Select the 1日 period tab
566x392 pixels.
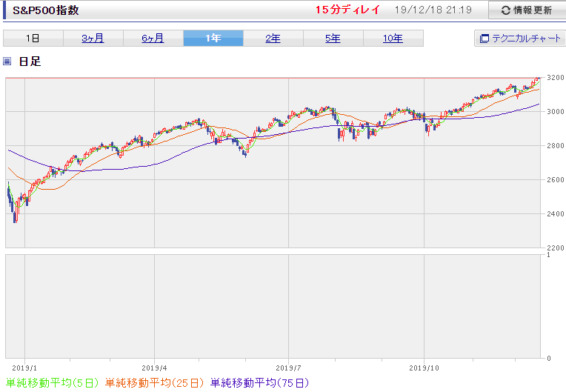point(33,39)
